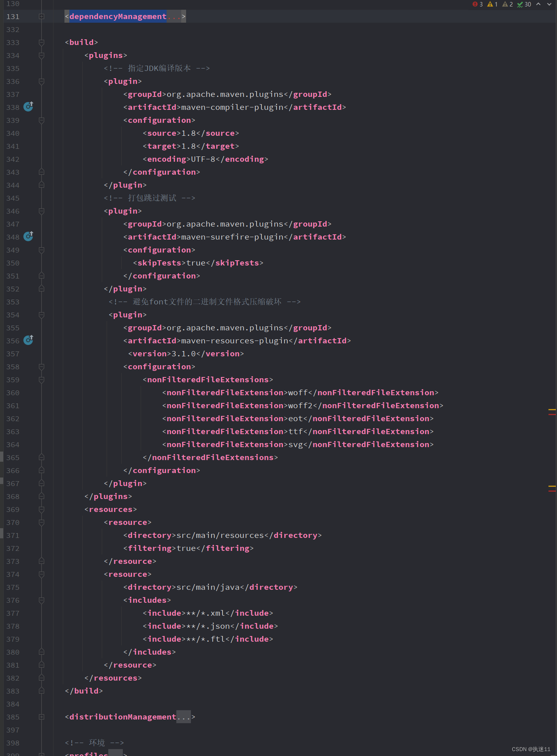This screenshot has height=756, width=557.
Task: Click the src/main/resources directory value
Action: pos(220,535)
